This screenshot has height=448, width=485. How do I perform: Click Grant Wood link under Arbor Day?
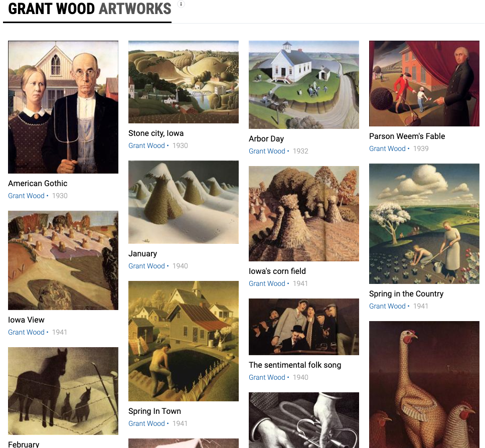click(x=267, y=152)
